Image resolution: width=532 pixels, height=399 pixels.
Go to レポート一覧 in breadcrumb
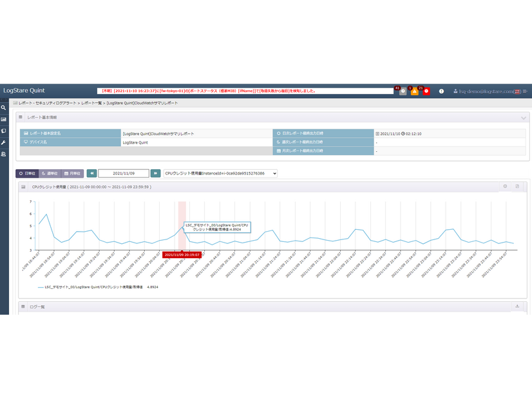click(91, 103)
